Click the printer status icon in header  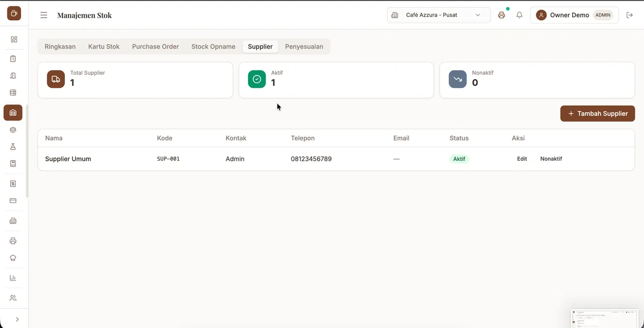click(502, 15)
